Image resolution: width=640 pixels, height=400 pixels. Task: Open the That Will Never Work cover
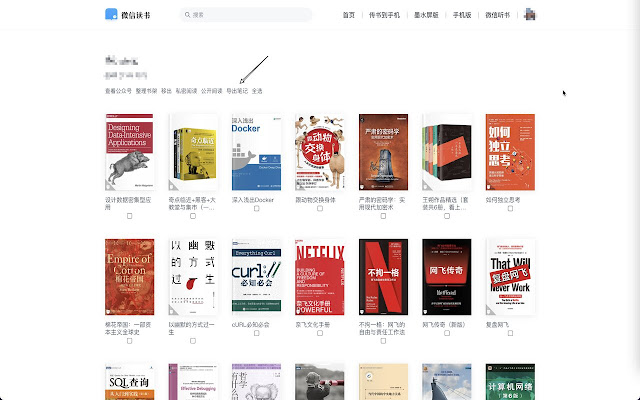pos(510,277)
